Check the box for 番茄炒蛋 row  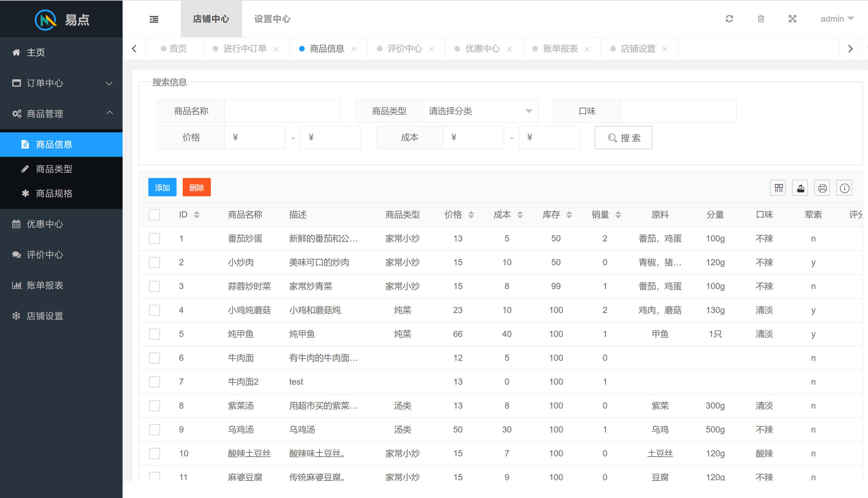154,238
